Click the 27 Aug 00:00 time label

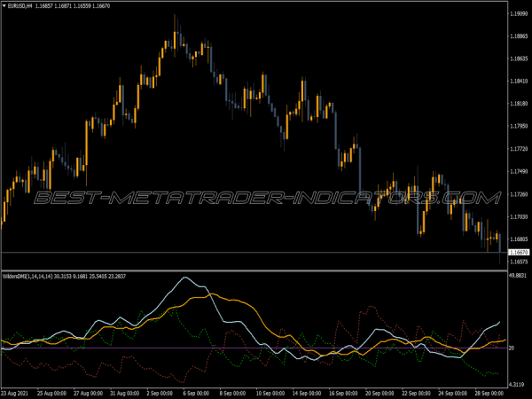[88, 394]
